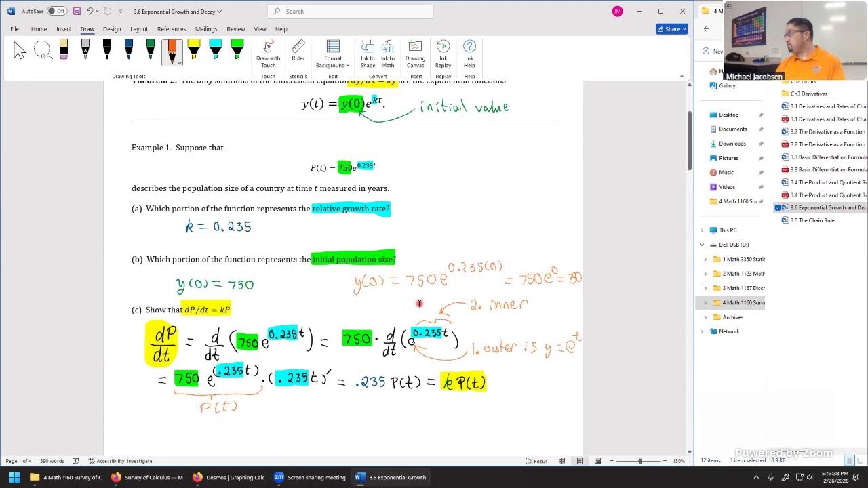
Task: Start Ink Replay
Action: click(443, 54)
